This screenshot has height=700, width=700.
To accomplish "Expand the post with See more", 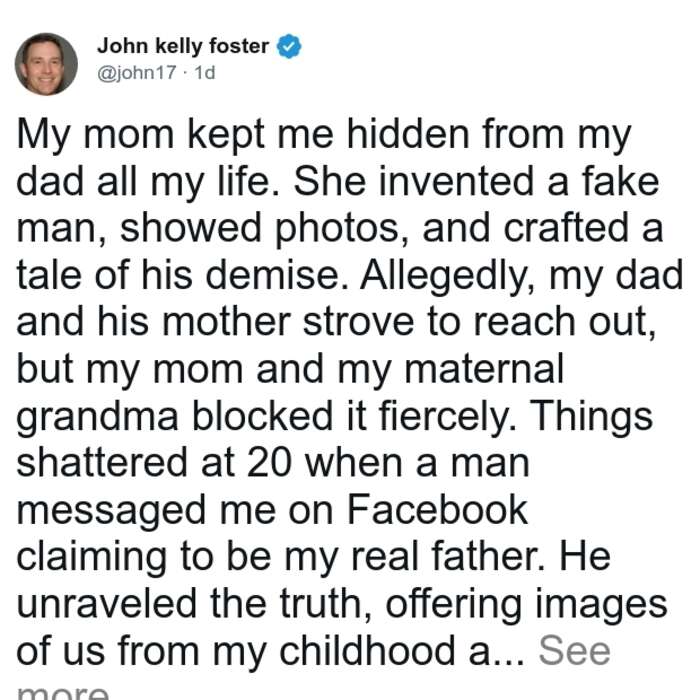I will tap(574, 651).
